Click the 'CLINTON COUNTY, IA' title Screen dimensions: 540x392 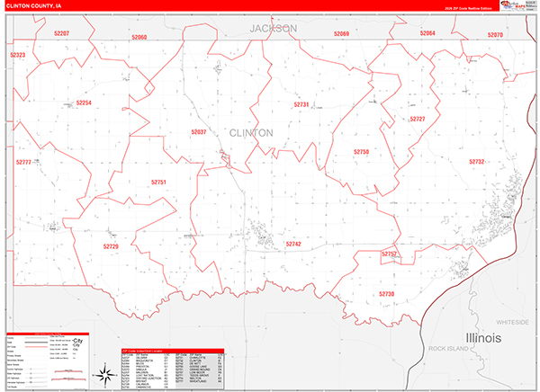click(x=34, y=6)
